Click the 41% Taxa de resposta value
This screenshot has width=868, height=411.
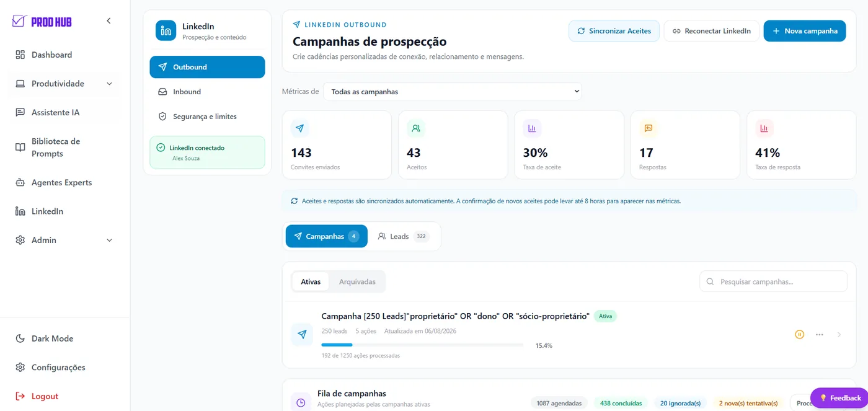tap(768, 152)
